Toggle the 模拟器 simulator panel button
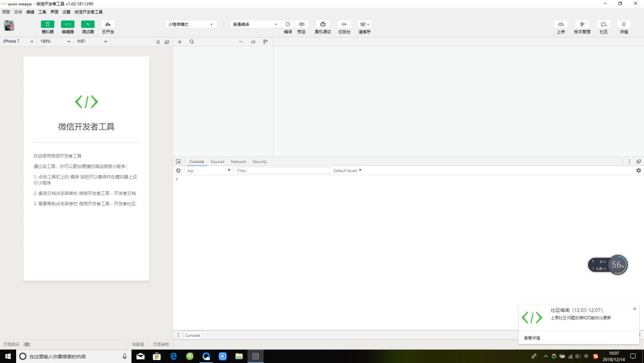The image size is (644, 363). 47,24
